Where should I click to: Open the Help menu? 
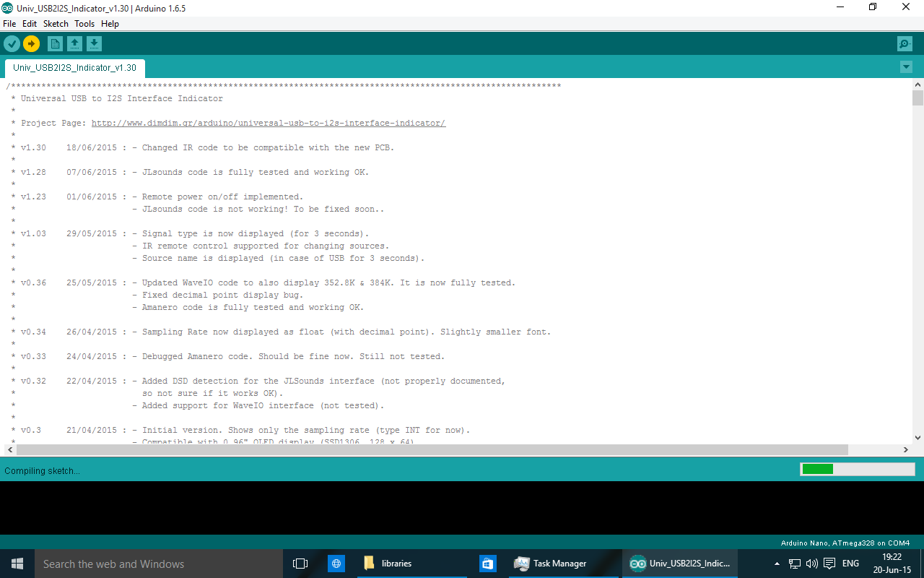point(110,24)
